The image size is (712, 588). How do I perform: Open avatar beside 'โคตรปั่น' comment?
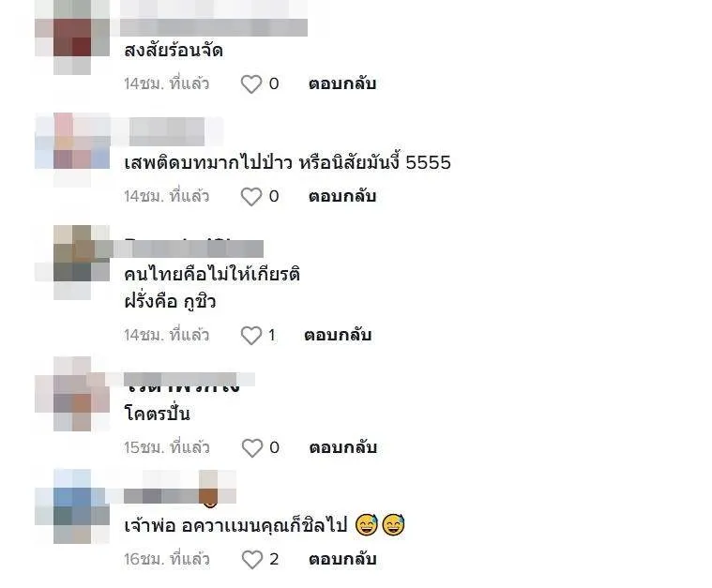click(72, 394)
